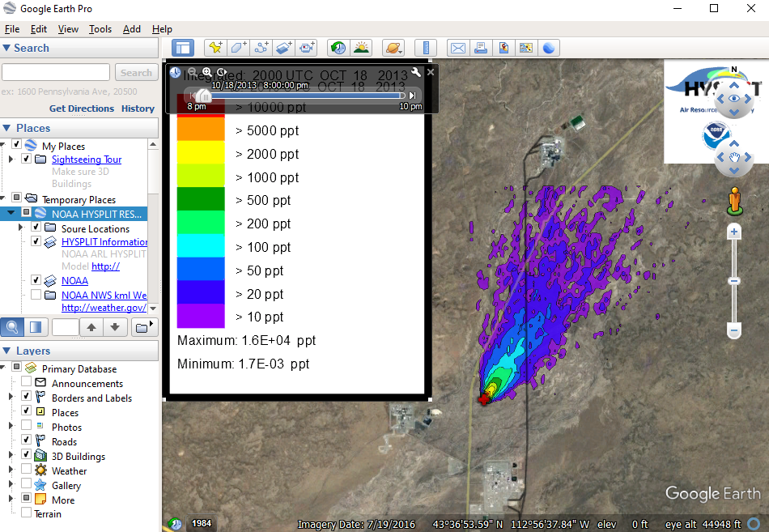769x532 pixels.
Task: Open the File menu
Action: [x=12, y=29]
